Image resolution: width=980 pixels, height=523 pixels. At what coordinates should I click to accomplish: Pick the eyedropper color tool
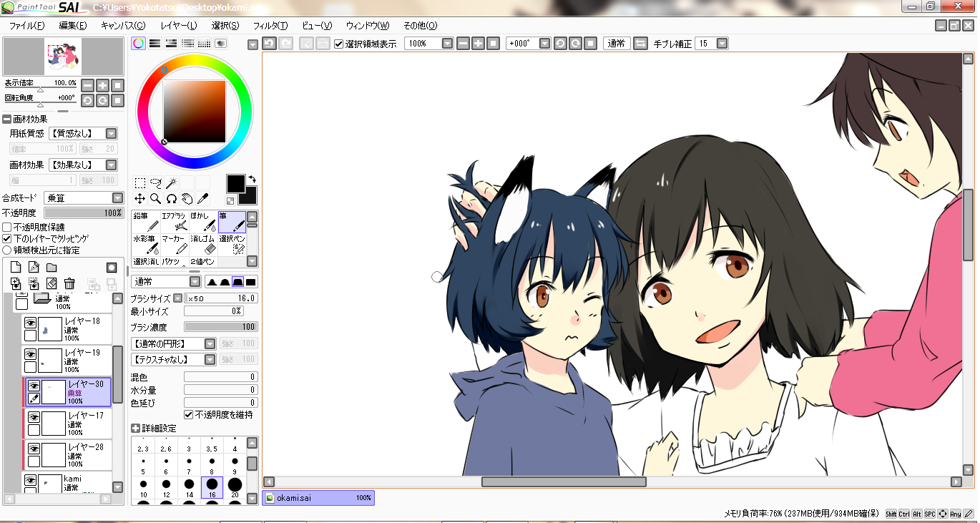tap(203, 199)
